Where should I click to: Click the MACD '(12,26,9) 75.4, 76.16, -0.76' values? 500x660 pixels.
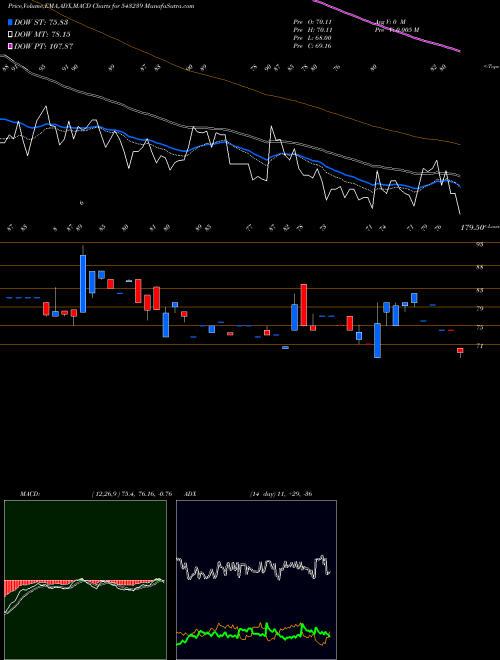pyautogui.click(x=131, y=494)
